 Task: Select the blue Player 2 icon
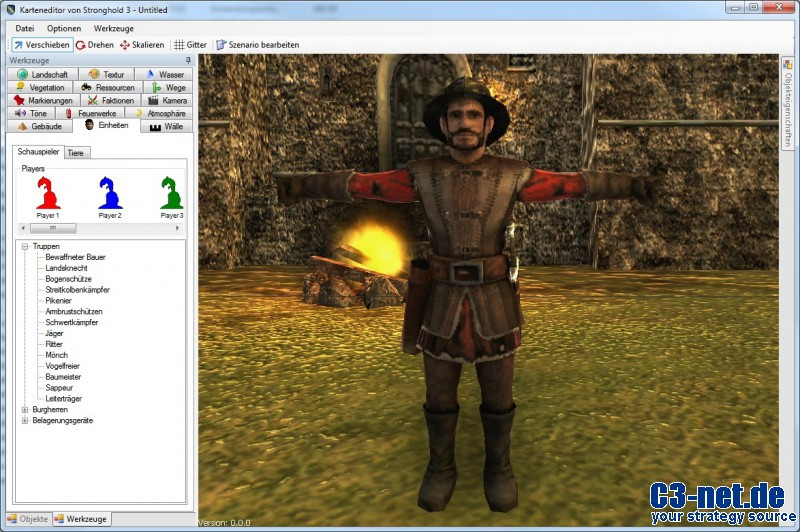pyautogui.click(x=110, y=193)
